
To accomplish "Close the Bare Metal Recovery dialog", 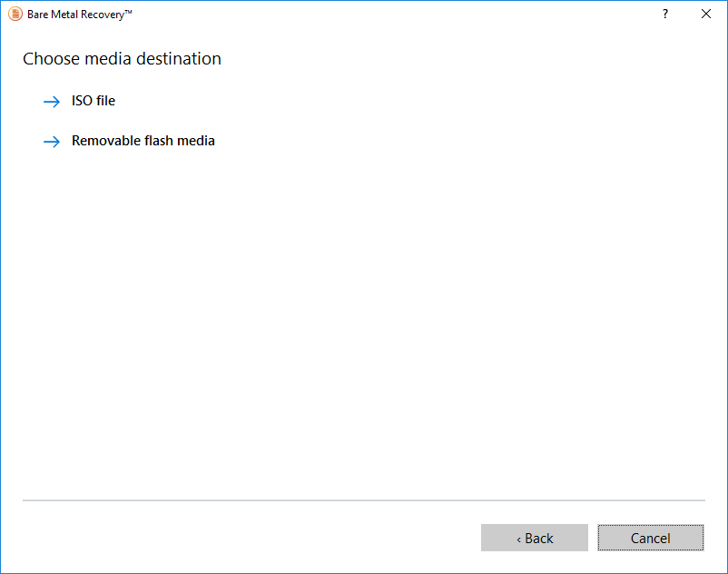I will tap(706, 15).
